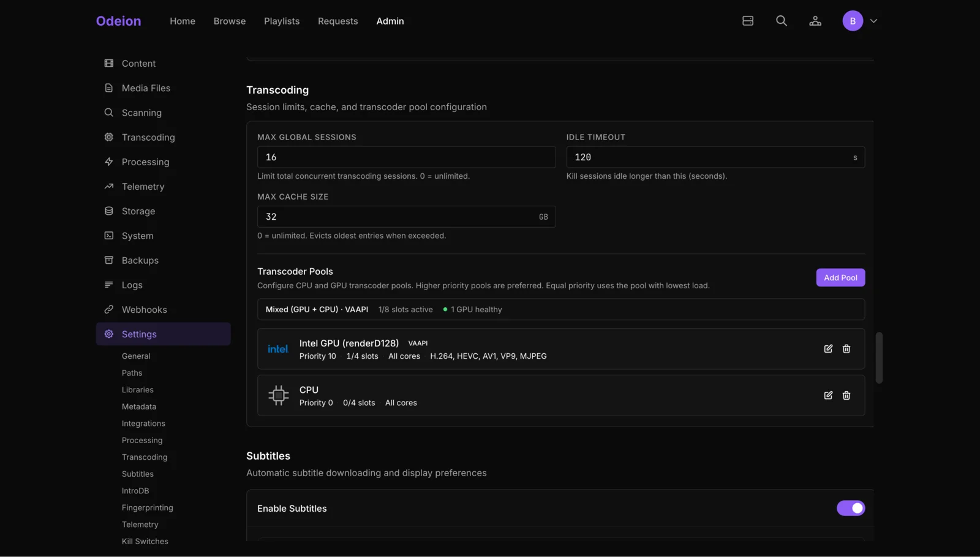Click the Media Files document icon

[108, 88]
